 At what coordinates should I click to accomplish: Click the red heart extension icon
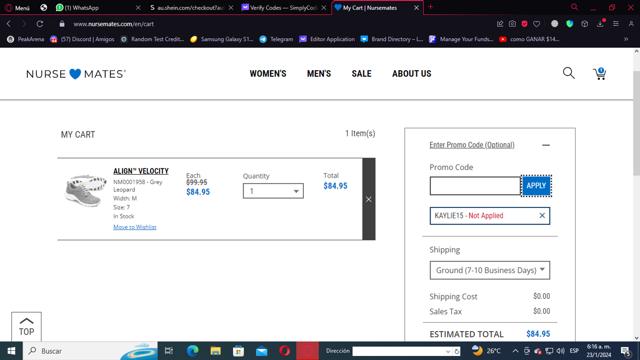(524, 24)
